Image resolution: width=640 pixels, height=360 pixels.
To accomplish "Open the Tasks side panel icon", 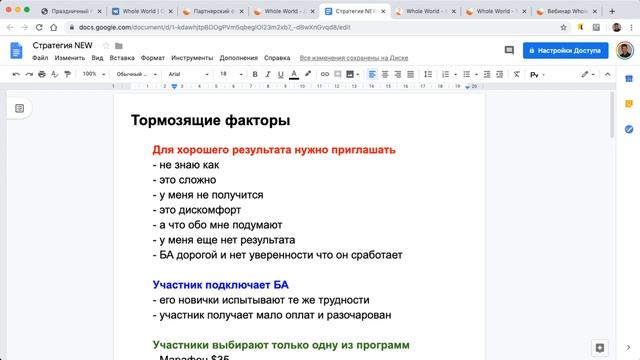I will (x=629, y=129).
